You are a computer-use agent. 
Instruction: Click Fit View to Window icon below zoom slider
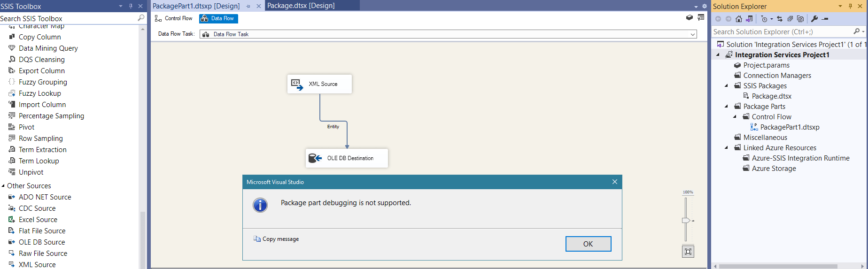pyautogui.click(x=688, y=252)
